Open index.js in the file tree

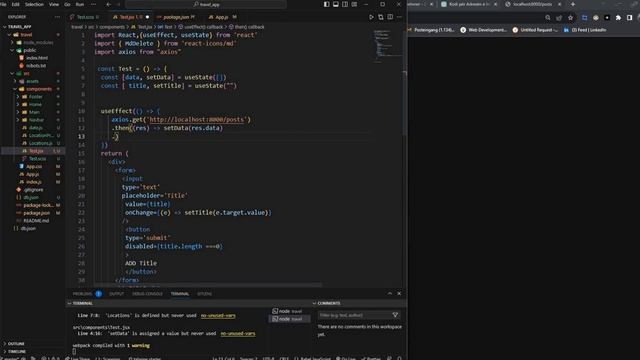(33, 182)
